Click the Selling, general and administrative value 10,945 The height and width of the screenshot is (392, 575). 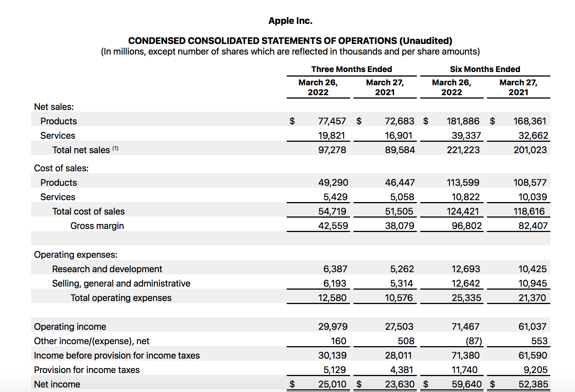coord(533,284)
